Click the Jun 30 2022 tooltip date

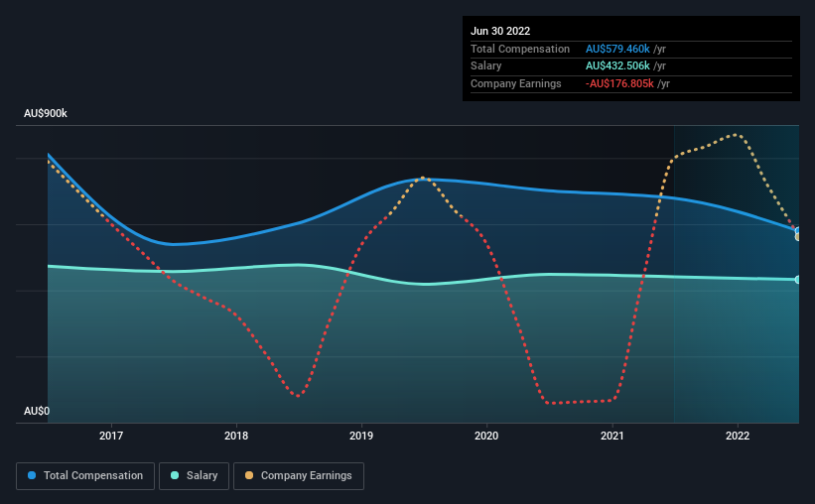point(500,31)
